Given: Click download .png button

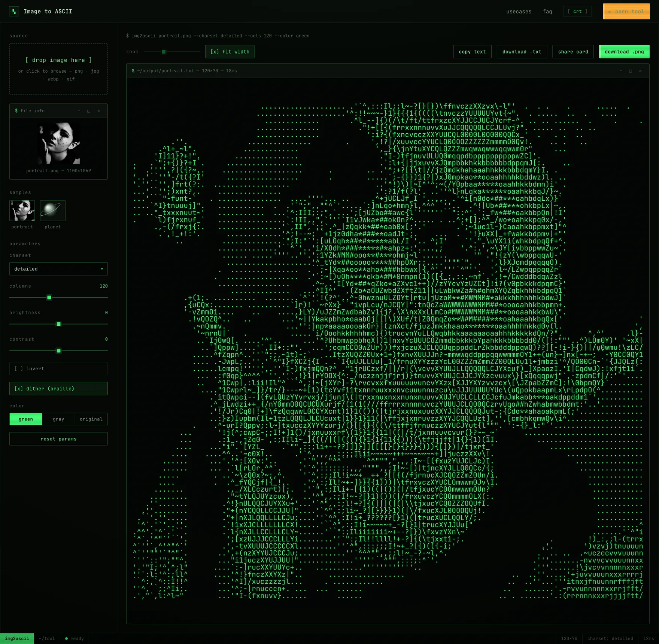Looking at the screenshot, I should pyautogui.click(x=624, y=52).
